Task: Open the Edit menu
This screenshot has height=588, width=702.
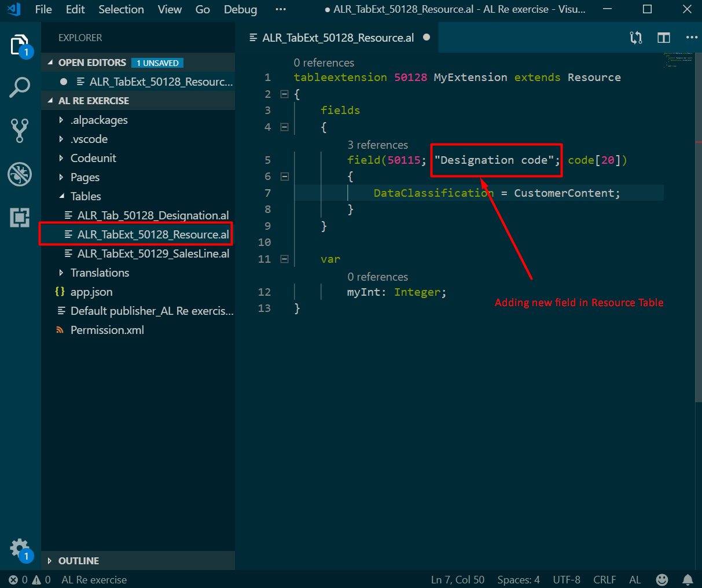Action: [x=75, y=9]
